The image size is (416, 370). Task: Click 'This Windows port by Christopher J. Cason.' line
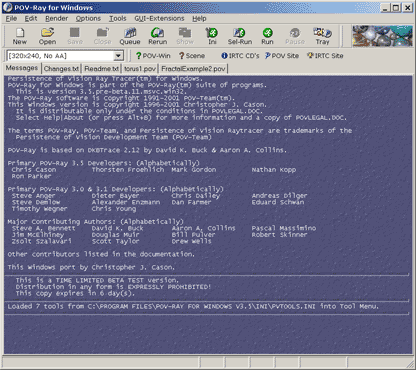click(91, 267)
